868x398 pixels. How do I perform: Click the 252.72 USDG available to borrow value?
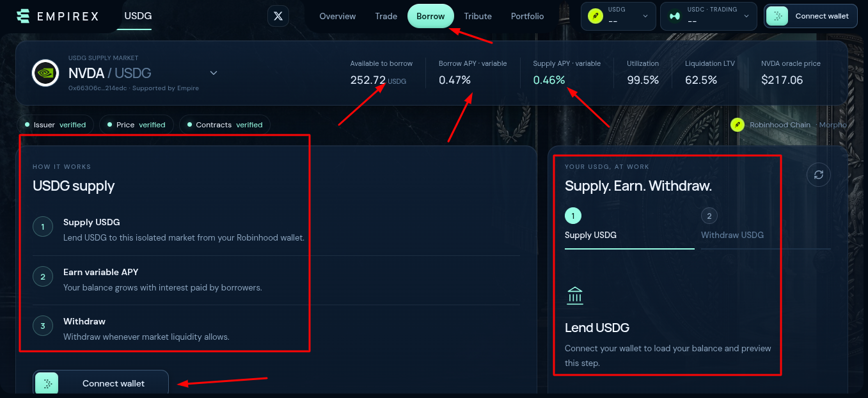tap(378, 80)
